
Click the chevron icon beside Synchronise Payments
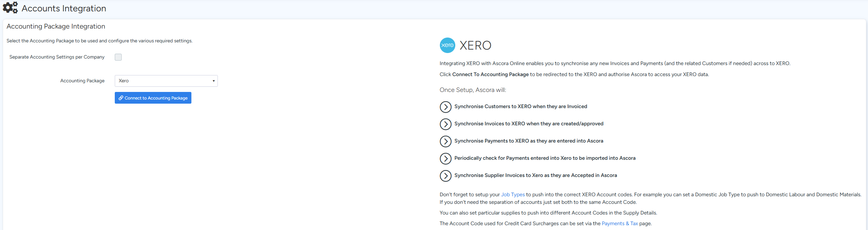tap(445, 142)
